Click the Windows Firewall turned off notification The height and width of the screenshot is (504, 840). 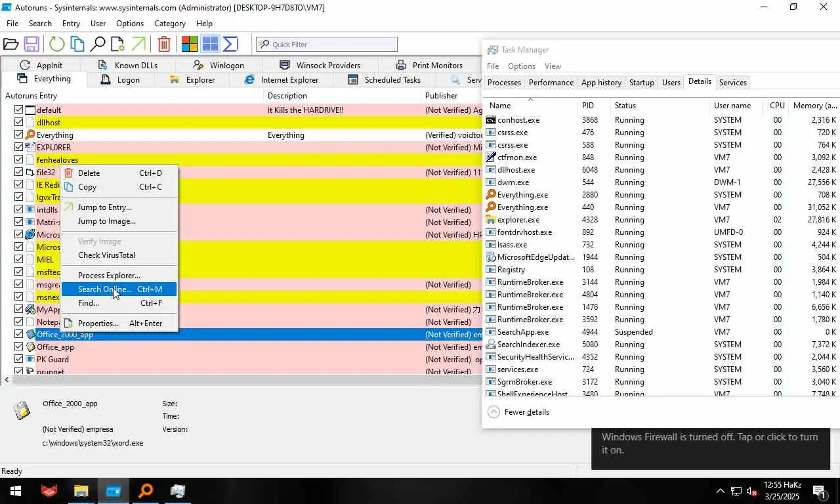(711, 448)
